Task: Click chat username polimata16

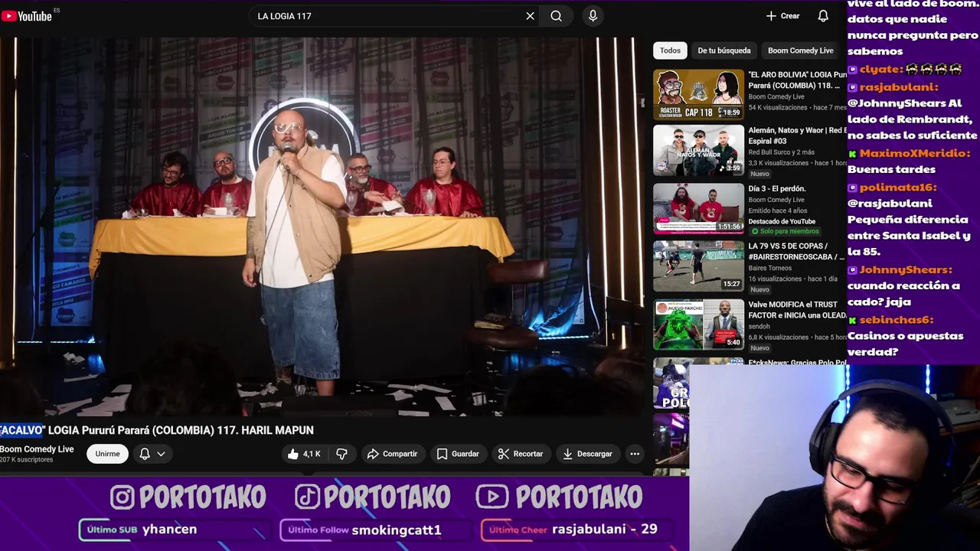Action: (x=897, y=187)
